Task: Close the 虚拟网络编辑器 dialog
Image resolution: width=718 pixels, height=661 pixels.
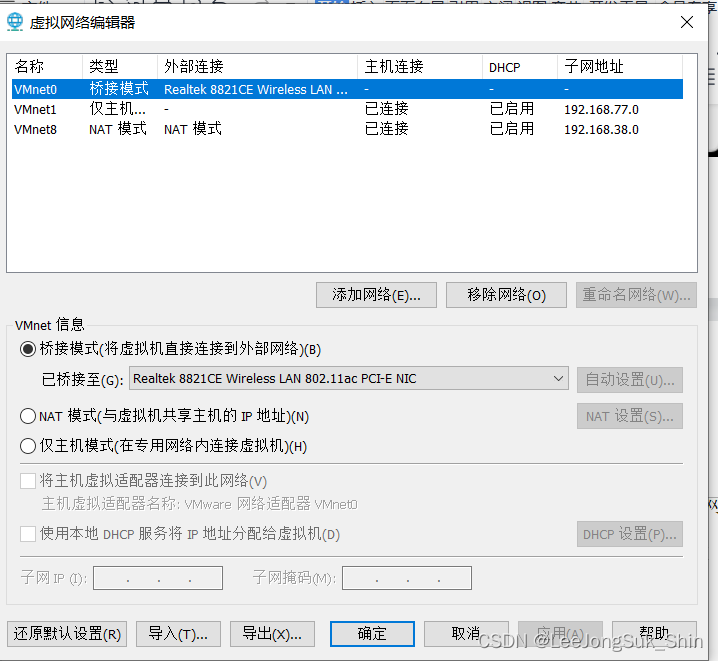Action: pyautogui.click(x=686, y=22)
